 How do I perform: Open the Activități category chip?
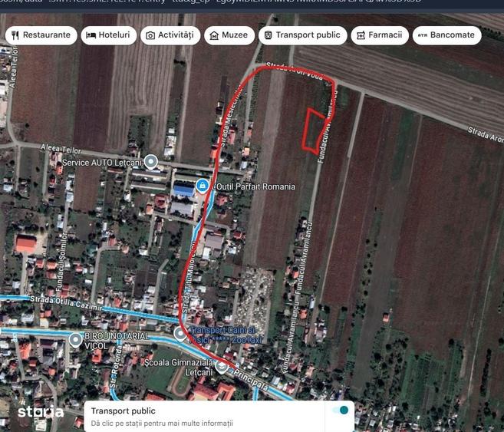click(170, 35)
